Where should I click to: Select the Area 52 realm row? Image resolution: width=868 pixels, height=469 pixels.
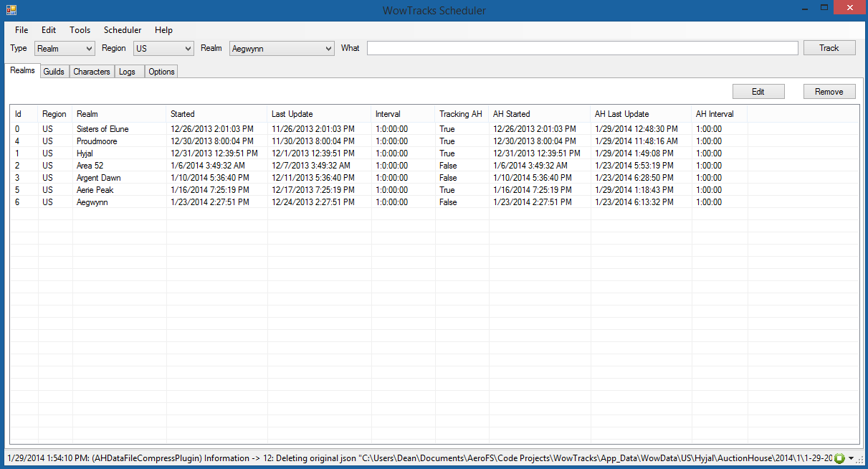(x=434, y=166)
